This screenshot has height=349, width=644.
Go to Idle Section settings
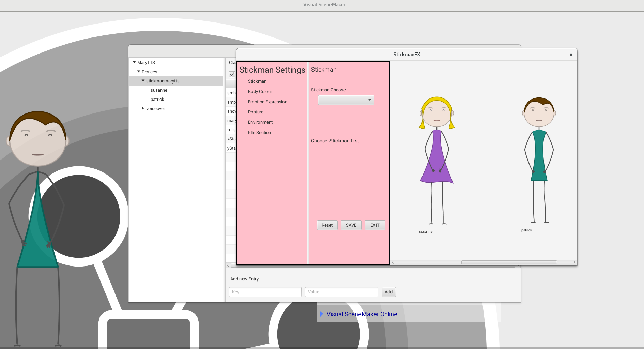(x=259, y=133)
